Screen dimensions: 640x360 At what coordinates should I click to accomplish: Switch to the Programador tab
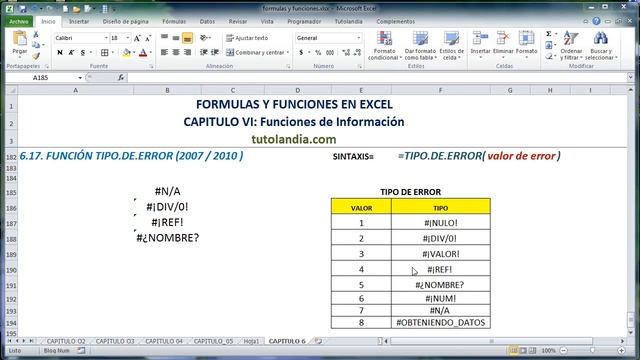(304, 21)
